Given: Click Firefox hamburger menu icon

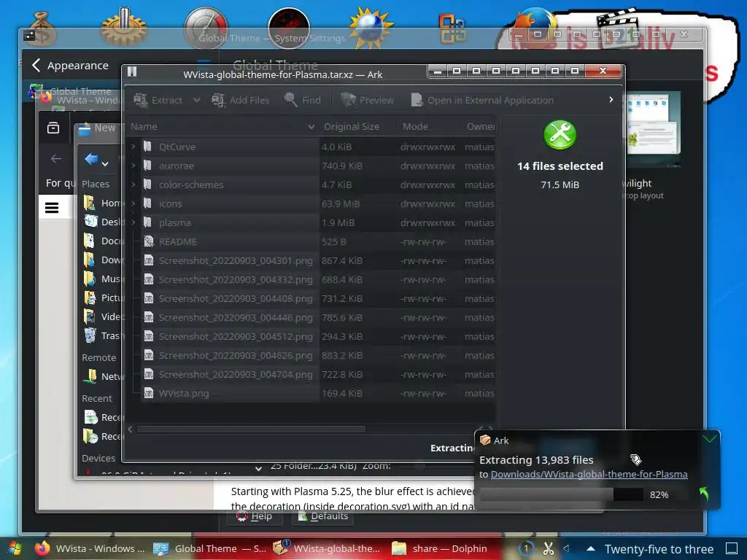Looking at the screenshot, I should click(52, 208).
